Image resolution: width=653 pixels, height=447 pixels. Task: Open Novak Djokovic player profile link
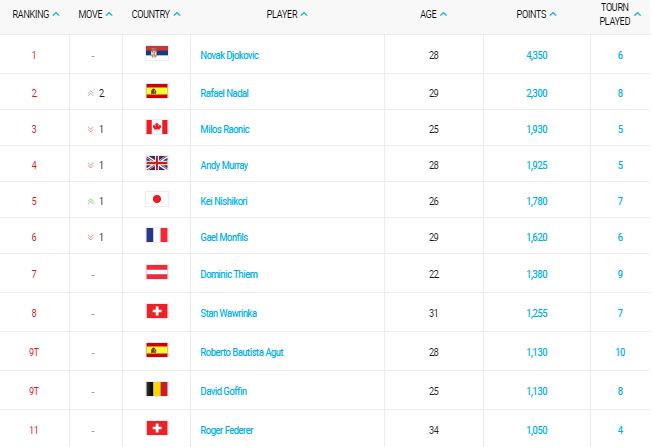[229, 55]
